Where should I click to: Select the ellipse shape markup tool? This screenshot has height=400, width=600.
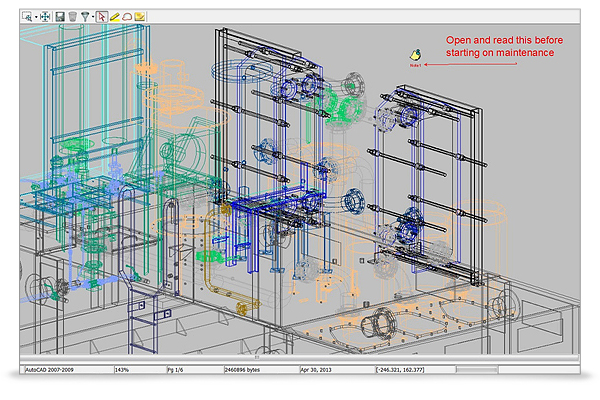pos(128,17)
